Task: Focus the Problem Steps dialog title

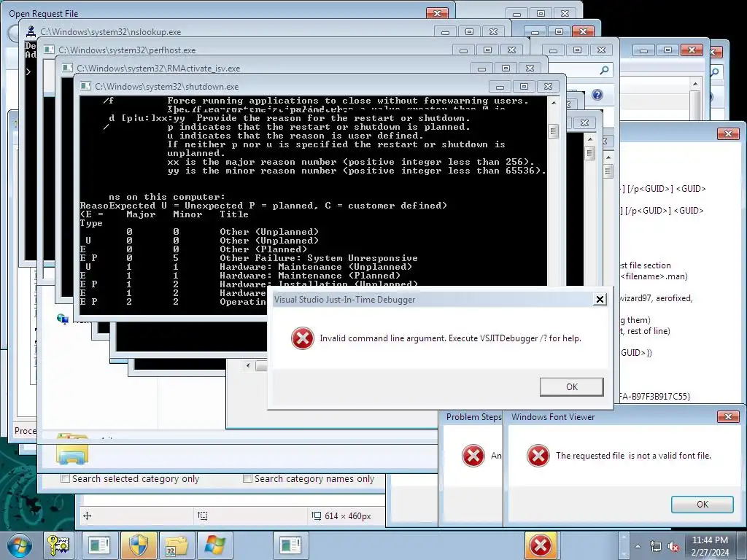Action: click(473, 416)
